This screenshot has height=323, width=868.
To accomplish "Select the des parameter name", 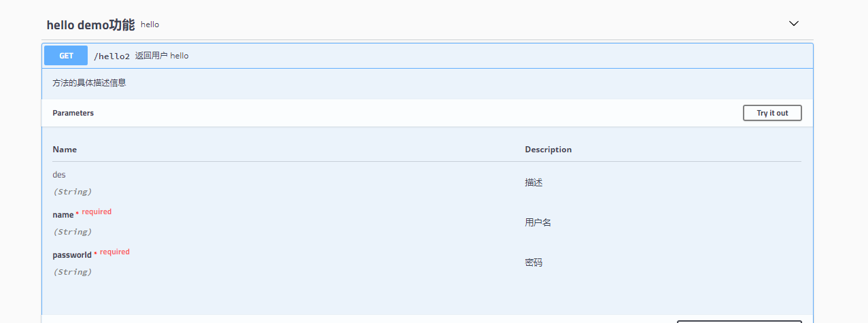I will point(59,175).
